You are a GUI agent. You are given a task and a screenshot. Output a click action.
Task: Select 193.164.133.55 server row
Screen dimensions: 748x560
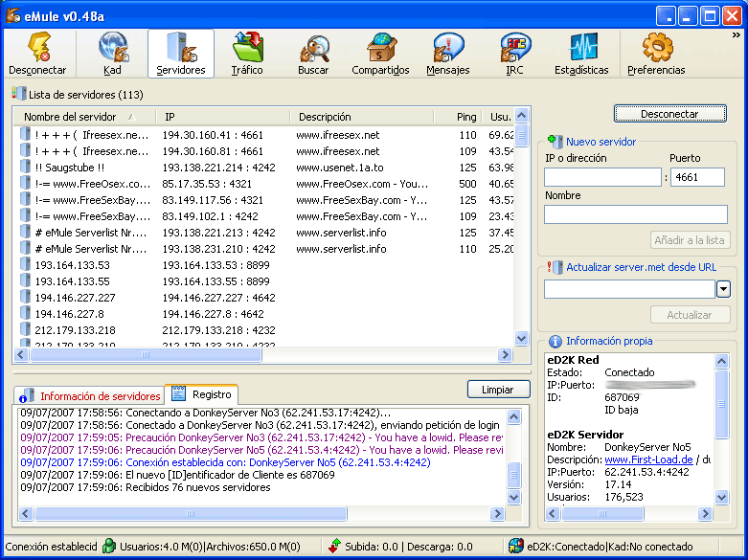click(263, 280)
